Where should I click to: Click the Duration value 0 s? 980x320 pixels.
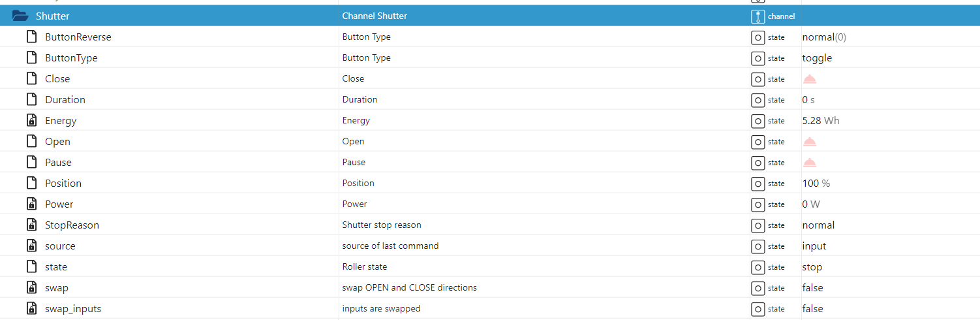808,100
